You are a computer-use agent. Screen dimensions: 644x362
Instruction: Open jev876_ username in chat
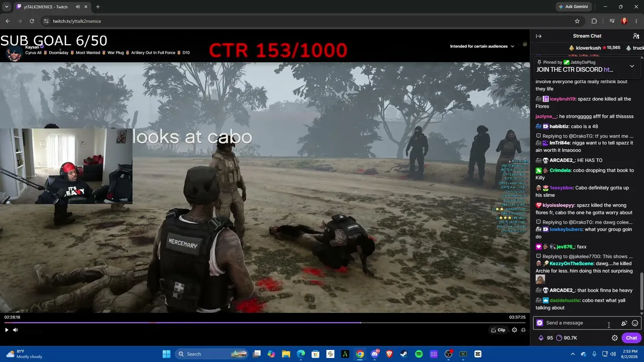[565, 247]
